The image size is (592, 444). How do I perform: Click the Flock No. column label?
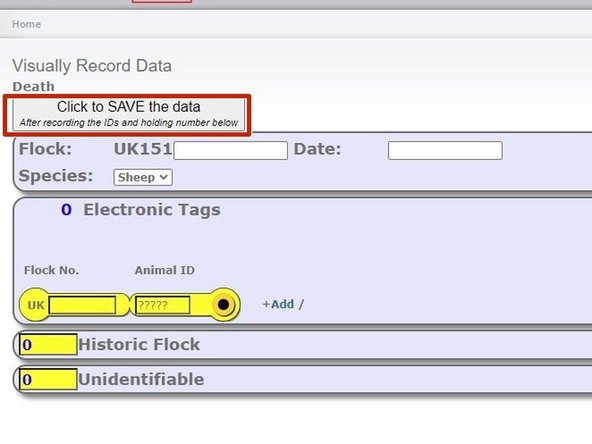[51, 270]
